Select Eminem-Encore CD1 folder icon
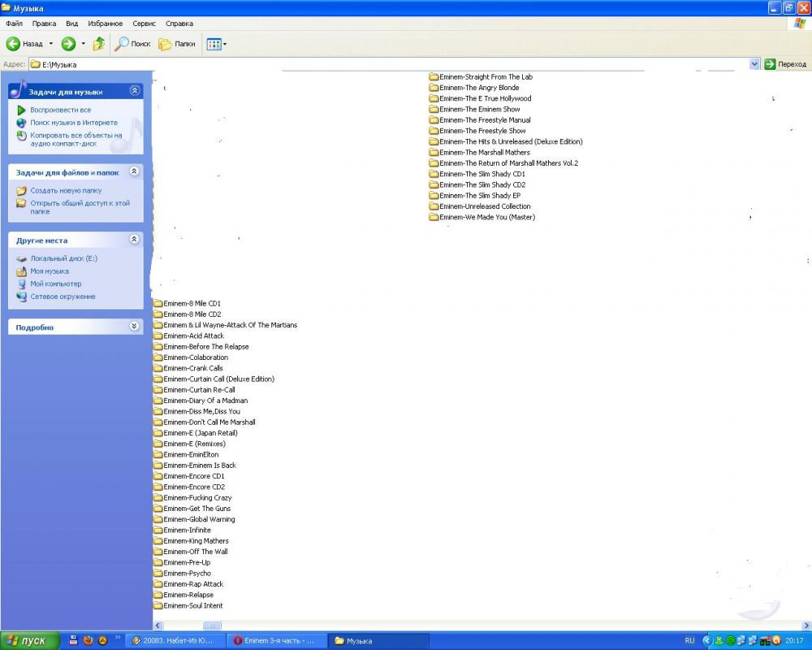Screen dimensions: 812x650 pos(158,476)
